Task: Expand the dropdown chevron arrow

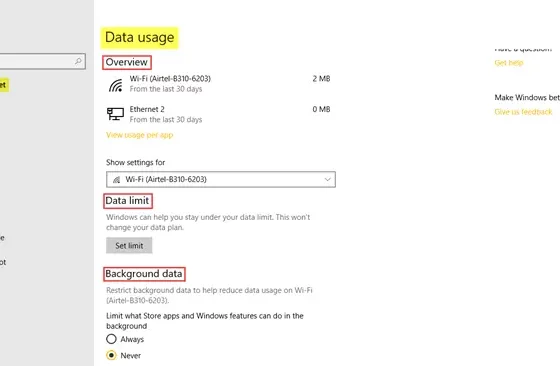Action: click(327, 180)
